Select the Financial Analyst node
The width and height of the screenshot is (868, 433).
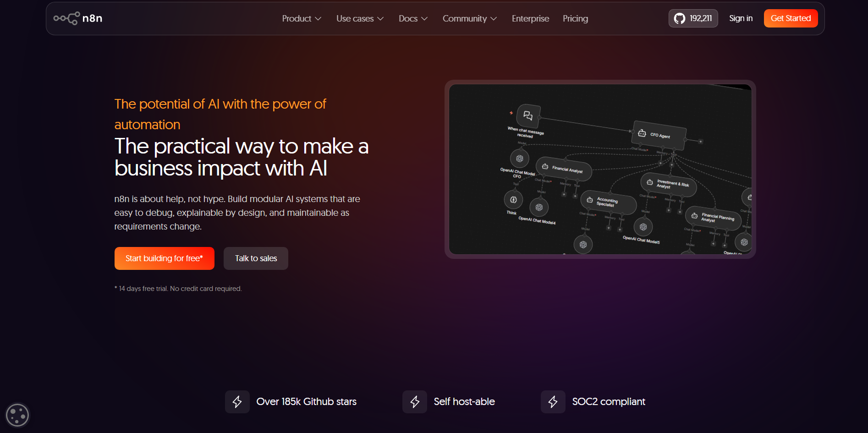(564, 169)
